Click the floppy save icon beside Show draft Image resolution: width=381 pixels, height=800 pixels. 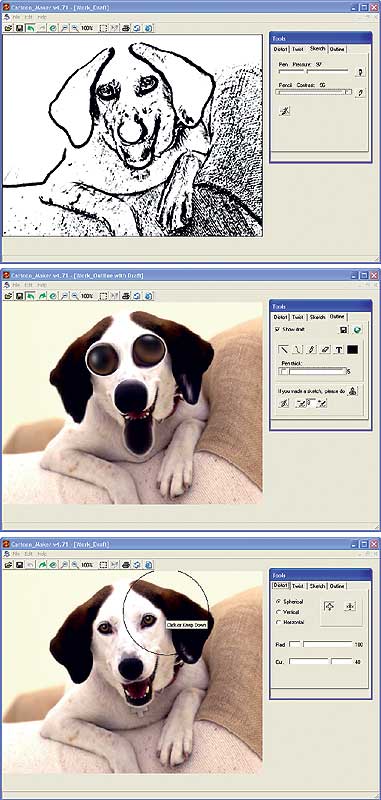(x=344, y=330)
